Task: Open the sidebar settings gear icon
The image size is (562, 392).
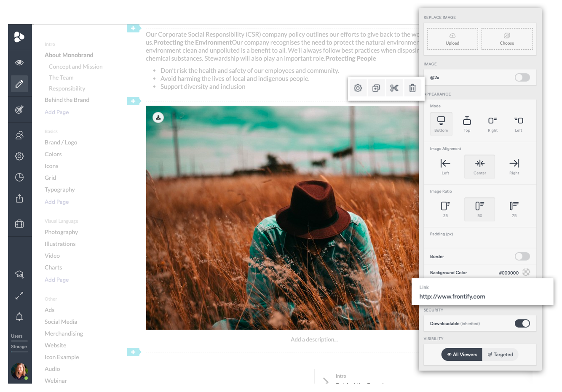Action: [x=19, y=156]
